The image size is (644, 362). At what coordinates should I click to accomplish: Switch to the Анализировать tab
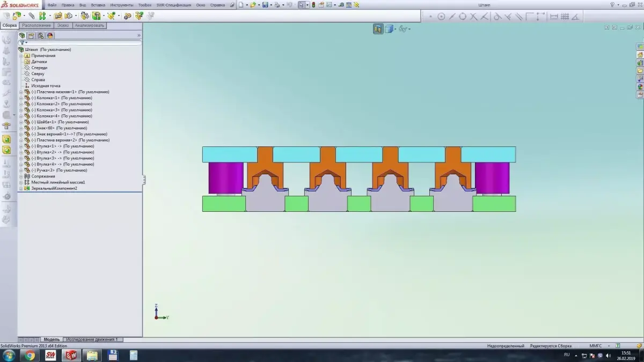90,25
